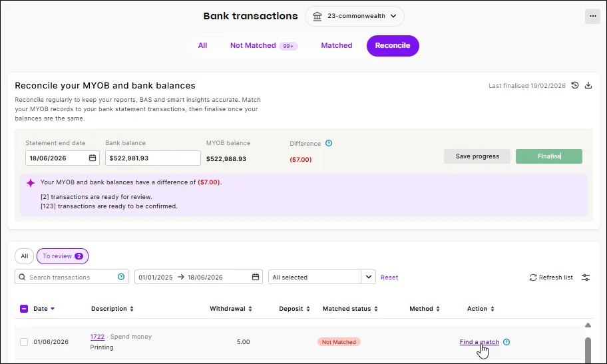
Task: Click the ($7.00) difference value
Action: [300, 159]
